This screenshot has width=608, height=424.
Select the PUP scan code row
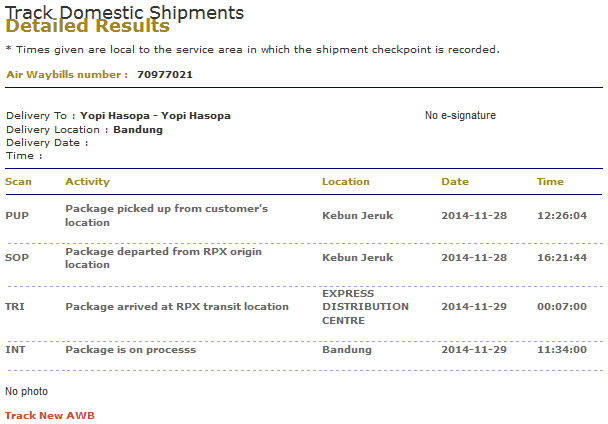point(17,216)
